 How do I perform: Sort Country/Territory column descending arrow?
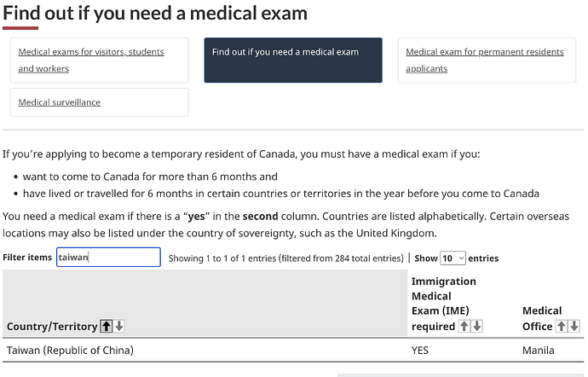[119, 326]
